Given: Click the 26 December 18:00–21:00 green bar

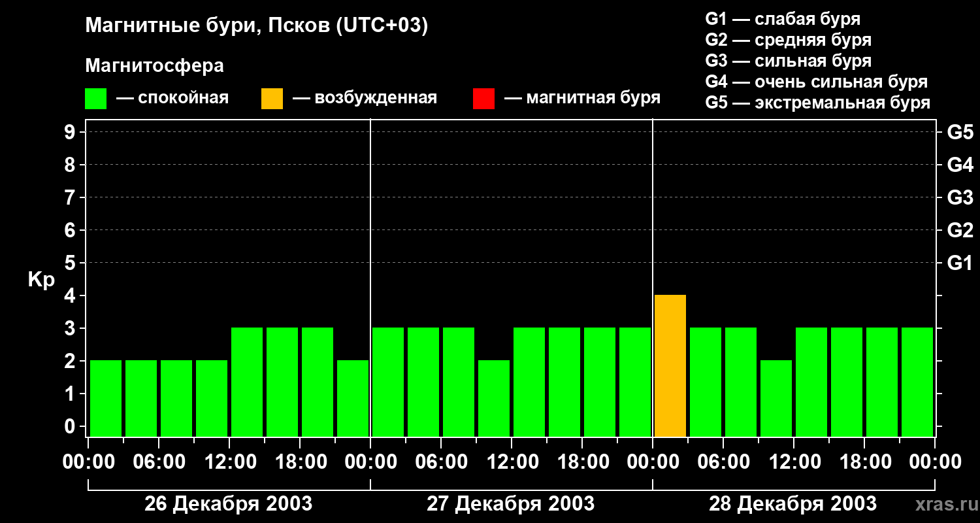Looking at the screenshot, I should pyautogui.click(x=318, y=382).
